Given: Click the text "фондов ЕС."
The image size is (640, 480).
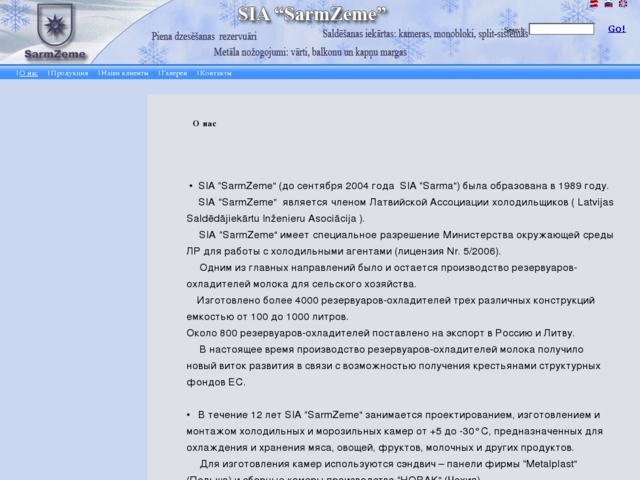Looking at the screenshot, I should click(x=216, y=382).
